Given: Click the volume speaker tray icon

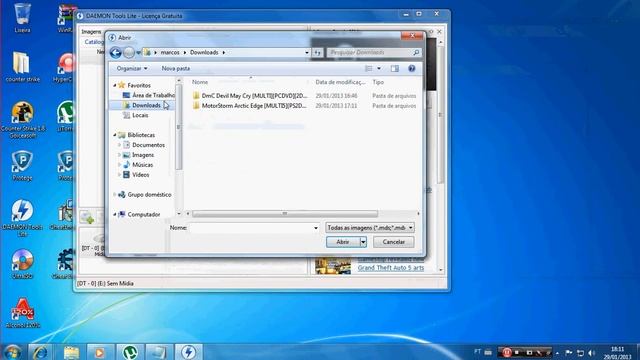Looking at the screenshot, I should (592, 353).
